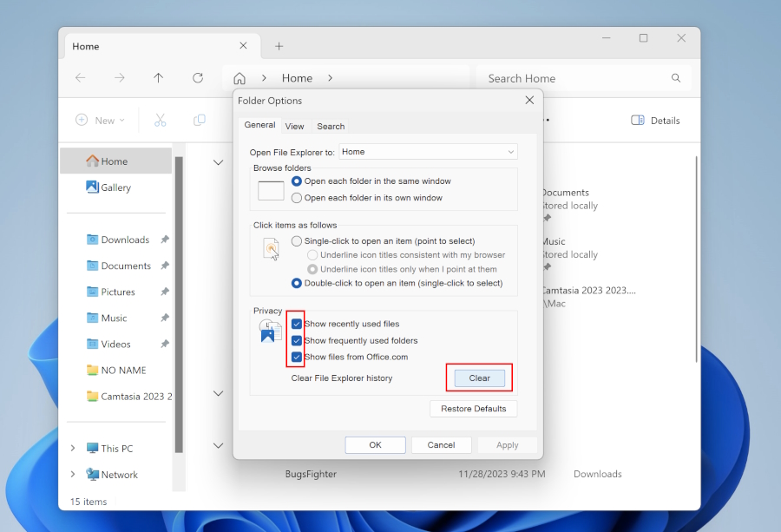Uncheck Show recently used files

coord(297,324)
